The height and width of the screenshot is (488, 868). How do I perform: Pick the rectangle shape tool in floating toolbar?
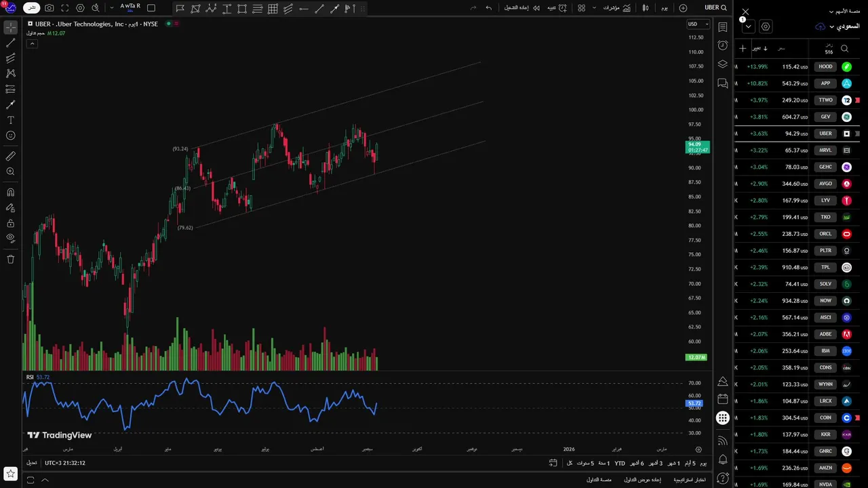point(242,9)
